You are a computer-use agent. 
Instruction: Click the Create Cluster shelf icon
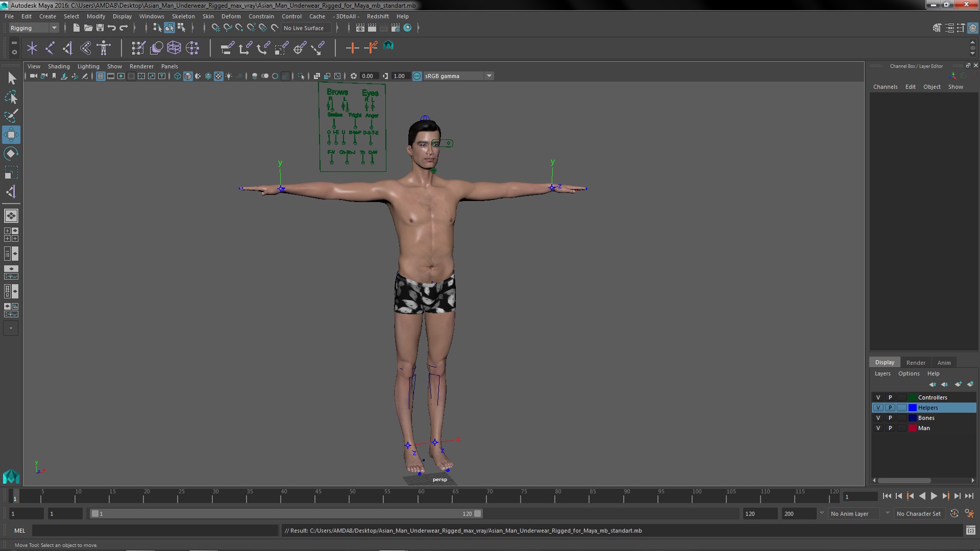coord(192,48)
